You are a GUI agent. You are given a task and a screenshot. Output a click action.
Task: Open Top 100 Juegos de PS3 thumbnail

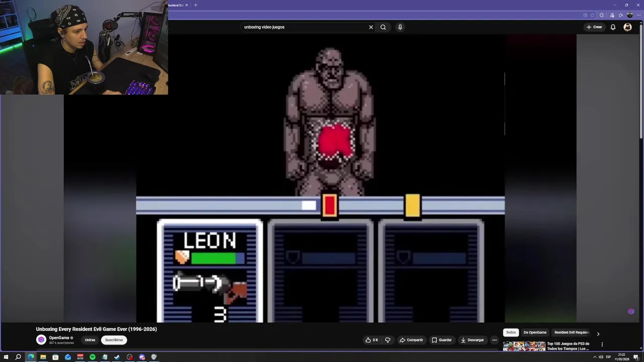(524, 346)
